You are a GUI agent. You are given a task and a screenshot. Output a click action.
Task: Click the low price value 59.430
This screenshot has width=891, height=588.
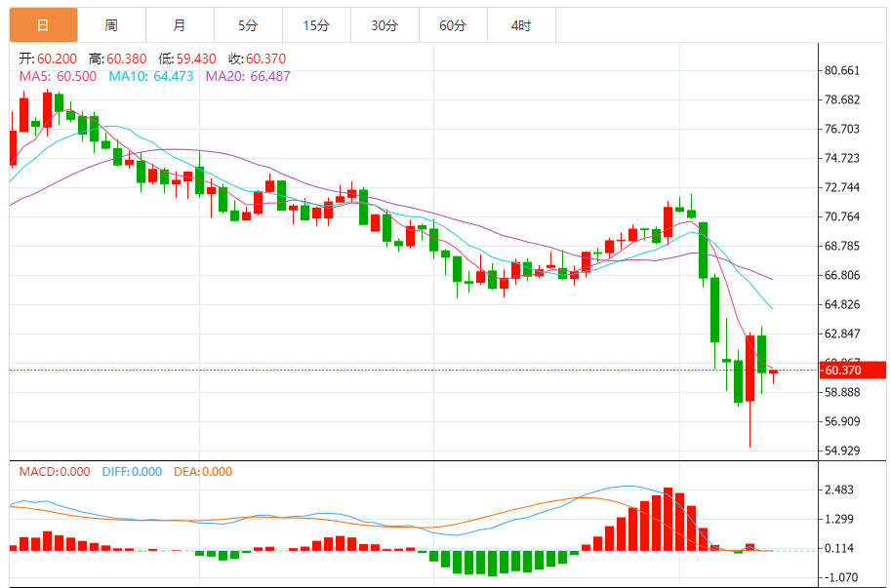pos(196,59)
